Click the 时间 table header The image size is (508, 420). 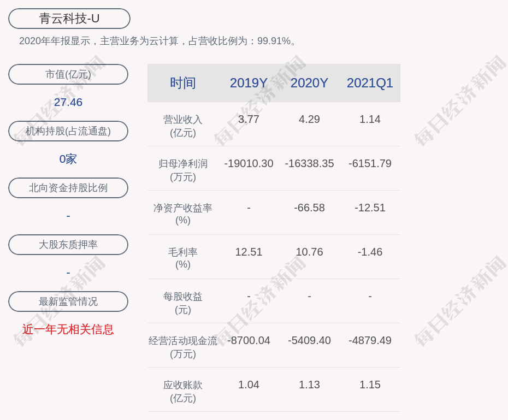click(183, 83)
